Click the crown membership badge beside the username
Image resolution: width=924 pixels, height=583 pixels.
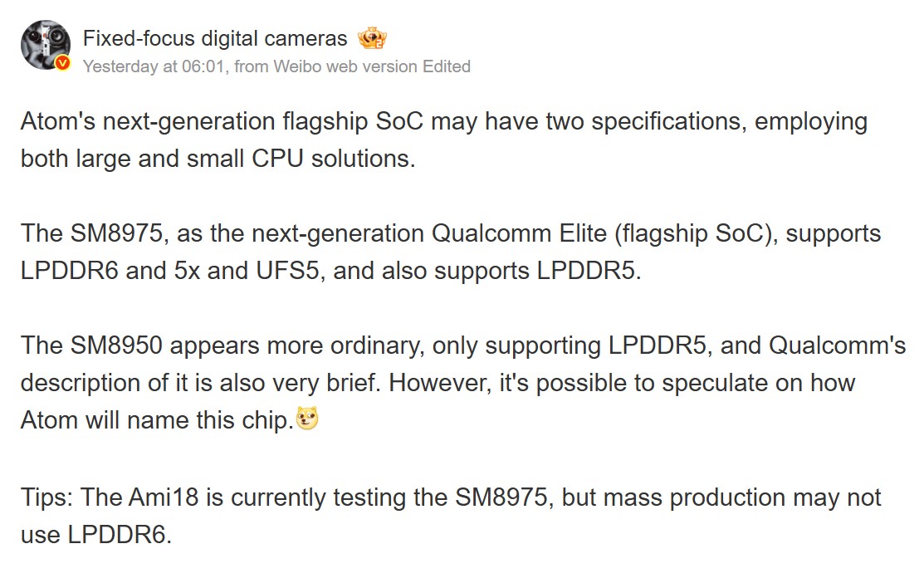coord(372,37)
